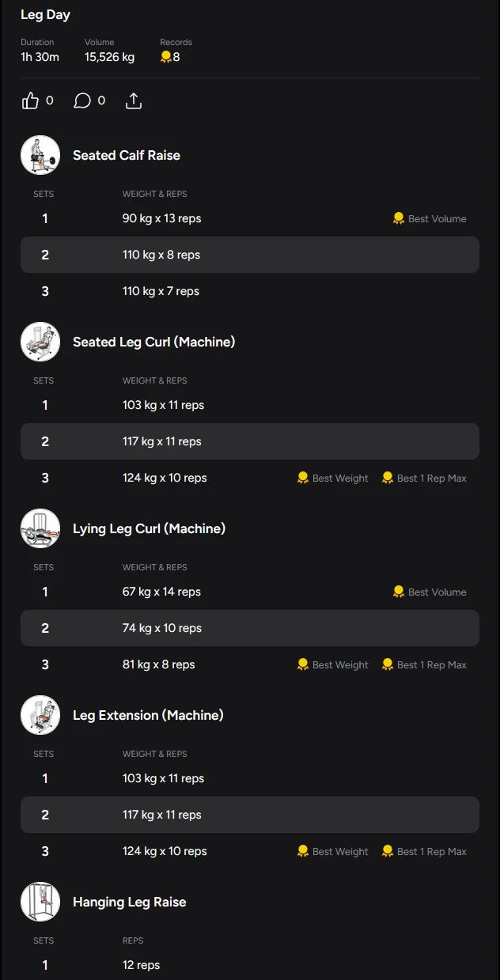Open Seated Calf Raise exercise thumbnail
The height and width of the screenshot is (980, 500).
click(40, 155)
